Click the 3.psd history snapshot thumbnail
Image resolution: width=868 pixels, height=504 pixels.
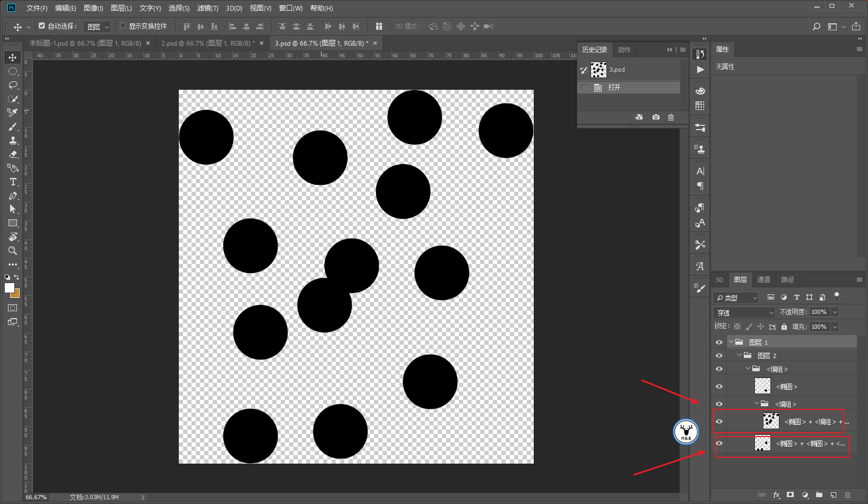pyautogui.click(x=598, y=70)
